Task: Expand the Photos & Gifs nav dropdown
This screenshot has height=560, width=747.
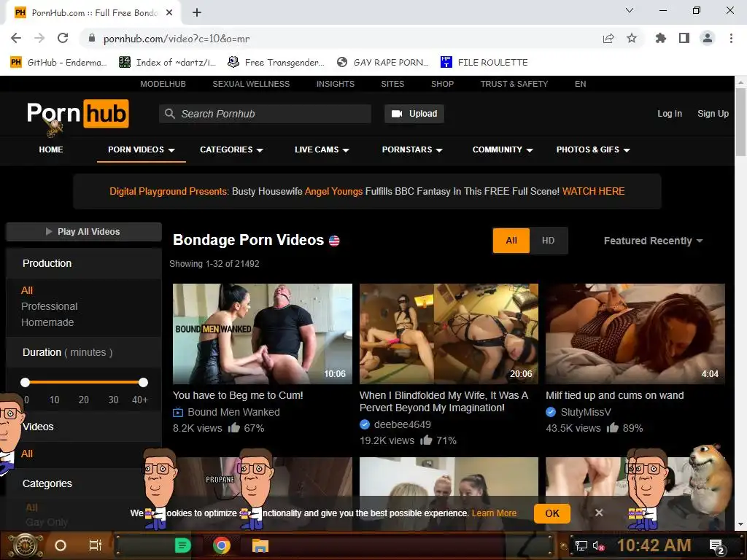Action: click(x=593, y=149)
